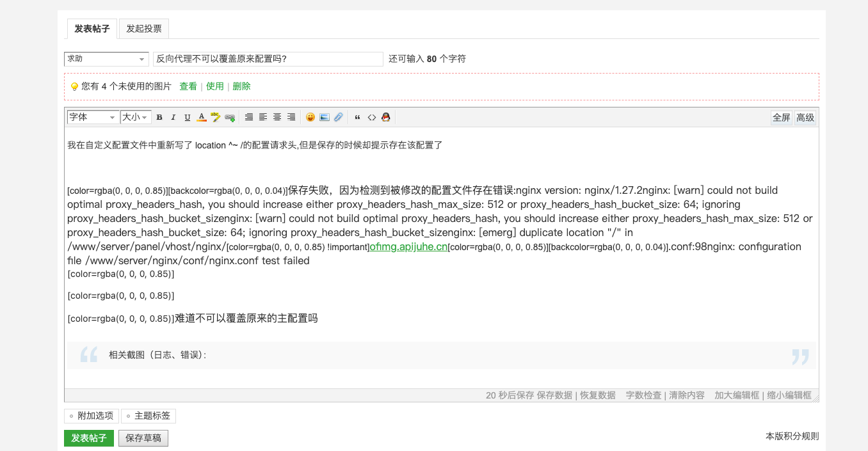868x451 pixels.
Task: Insert a code block from toolbar
Action: [372, 117]
